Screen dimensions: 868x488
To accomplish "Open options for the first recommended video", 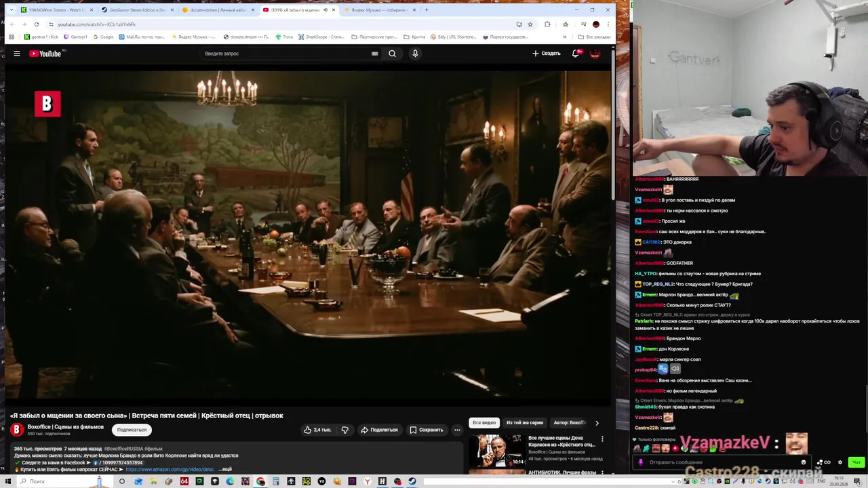I will [x=602, y=439].
